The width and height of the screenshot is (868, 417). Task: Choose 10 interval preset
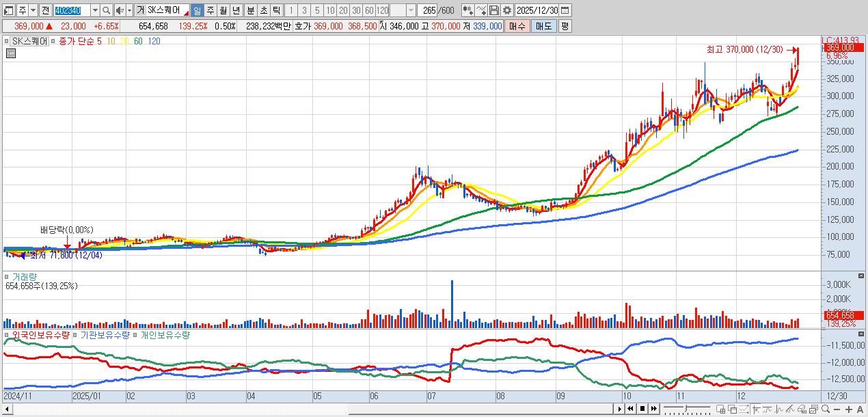coord(330,10)
